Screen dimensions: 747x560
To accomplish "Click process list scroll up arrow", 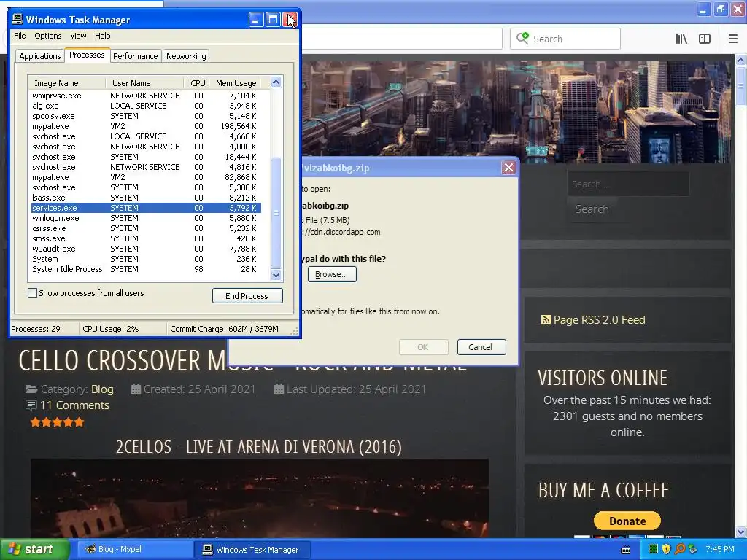I will (x=276, y=82).
